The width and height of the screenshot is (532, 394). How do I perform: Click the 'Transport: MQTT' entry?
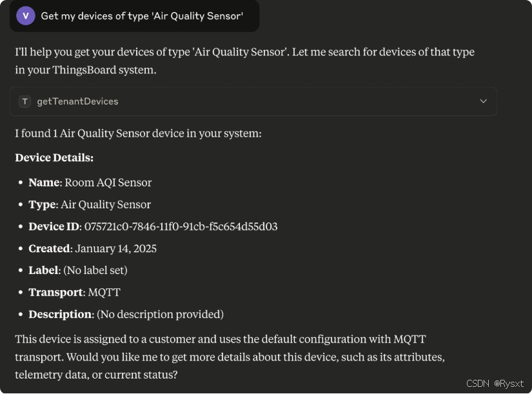pos(74,292)
